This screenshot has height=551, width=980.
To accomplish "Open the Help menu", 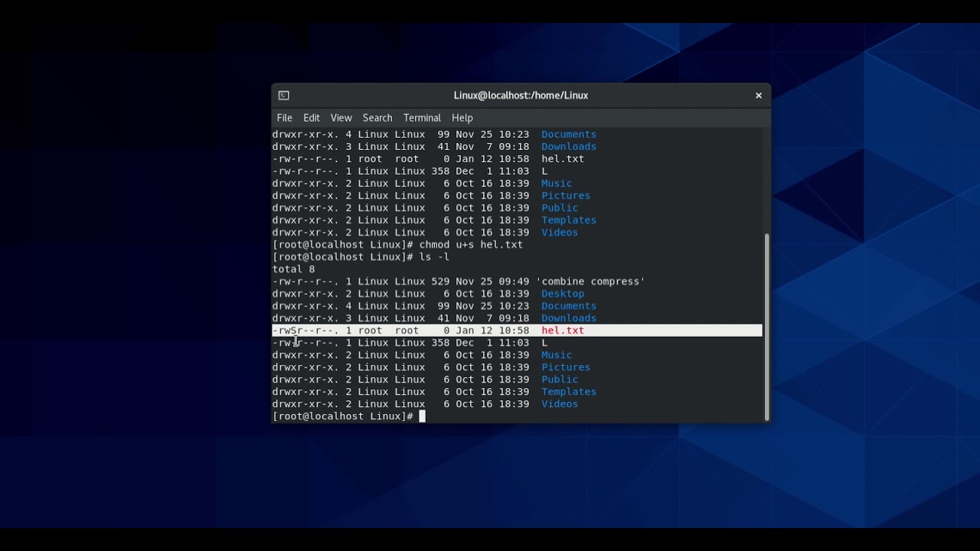I will [x=462, y=118].
